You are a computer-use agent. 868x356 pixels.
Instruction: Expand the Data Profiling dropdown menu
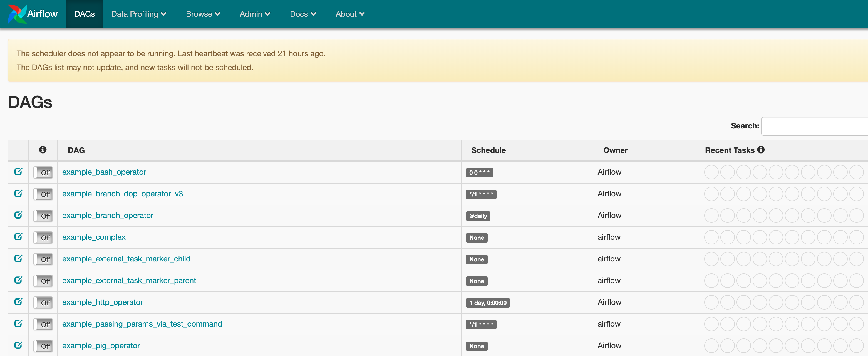point(139,14)
